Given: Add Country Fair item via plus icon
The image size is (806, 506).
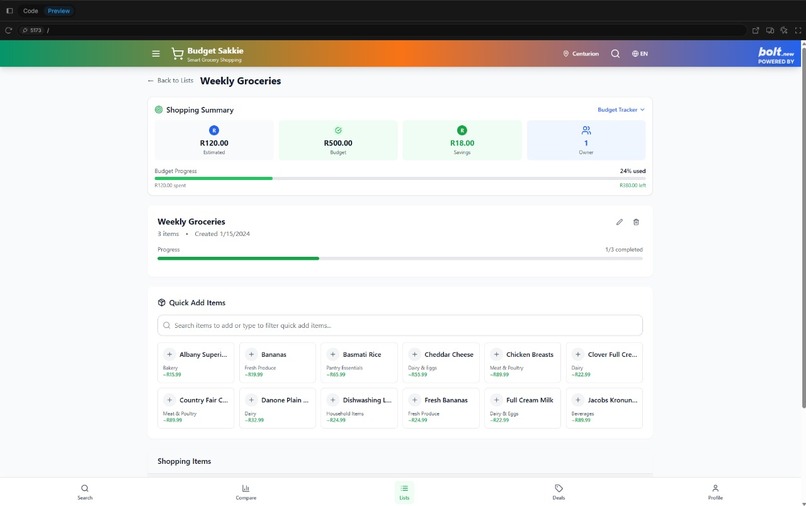Looking at the screenshot, I should click(x=169, y=400).
